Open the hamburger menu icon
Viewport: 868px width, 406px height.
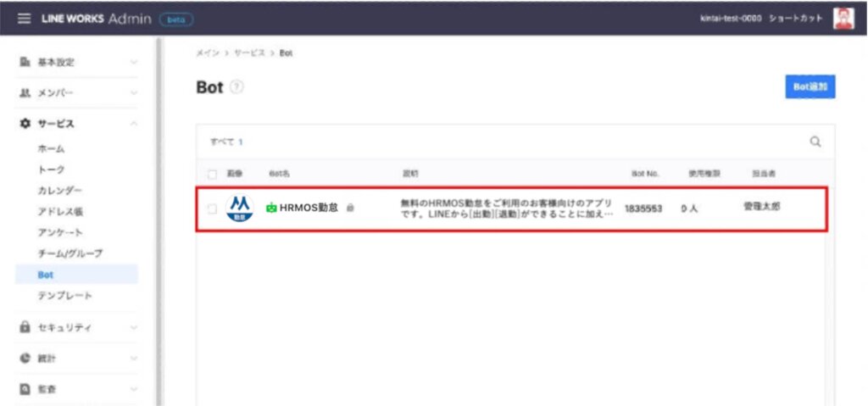pyautogui.click(x=24, y=19)
